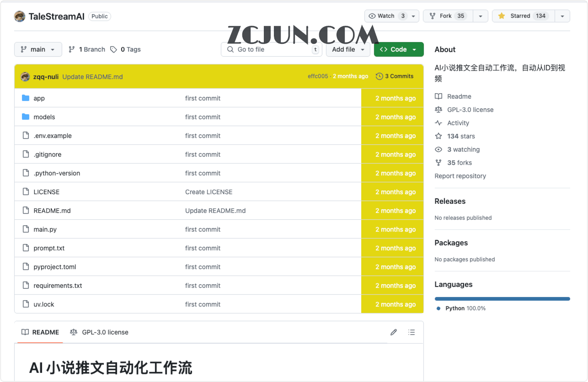Screen dimensions: 588x382
Task: Open the Add file dropdown
Action: [x=348, y=49]
